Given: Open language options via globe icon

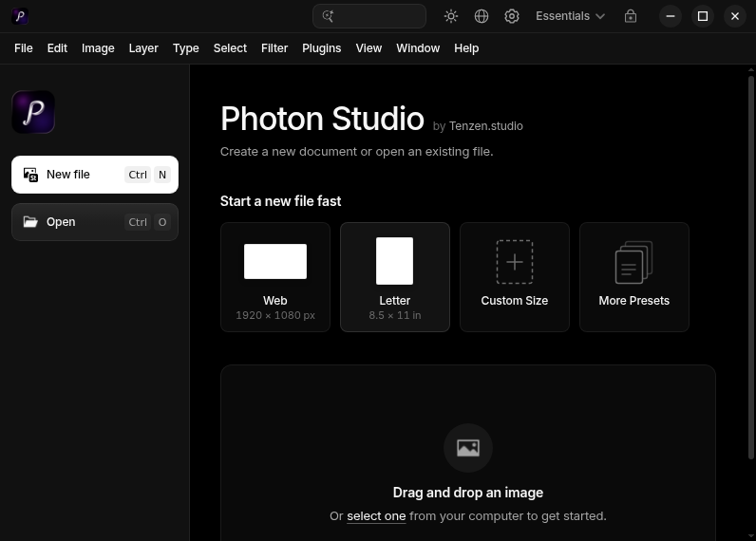Looking at the screenshot, I should [482, 16].
